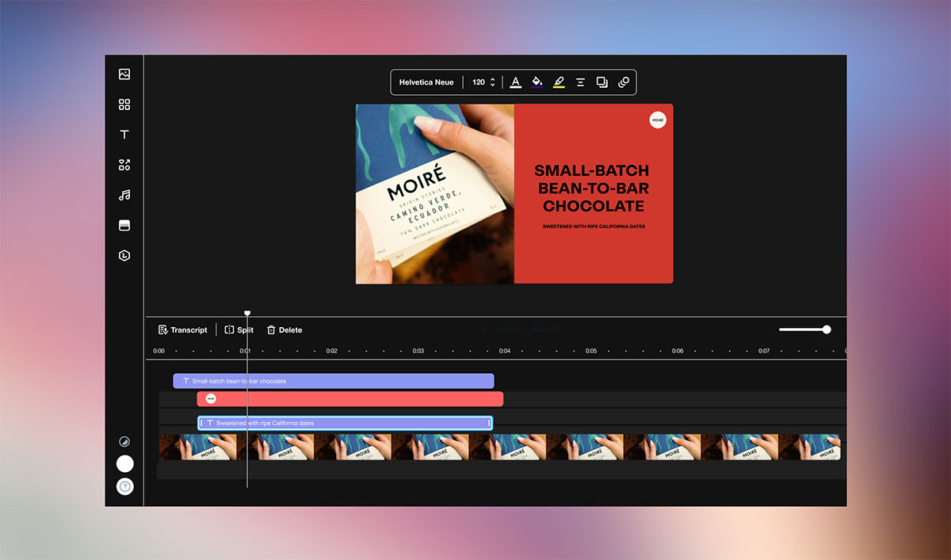Open the Helvetica Neue font selector
Screen dimensions: 951x560
pos(426,82)
